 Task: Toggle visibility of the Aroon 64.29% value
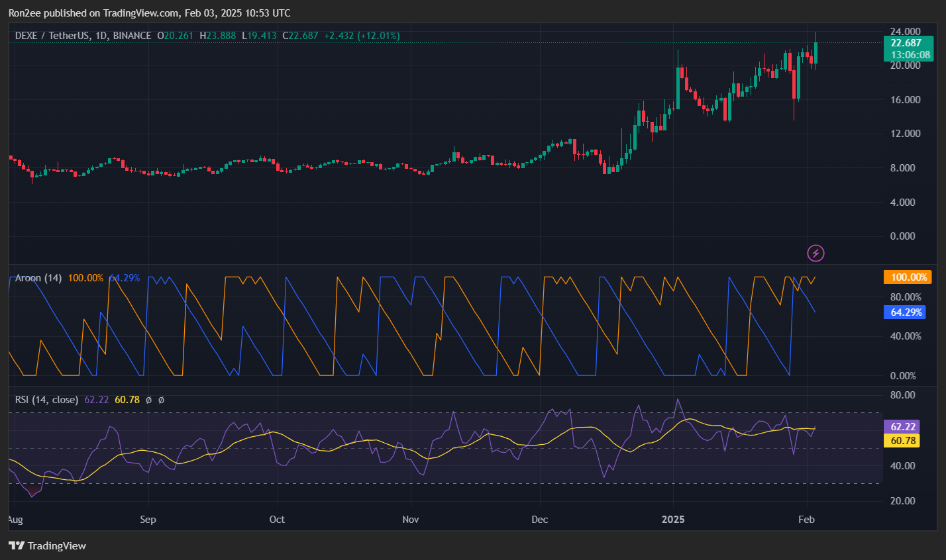[x=125, y=278]
